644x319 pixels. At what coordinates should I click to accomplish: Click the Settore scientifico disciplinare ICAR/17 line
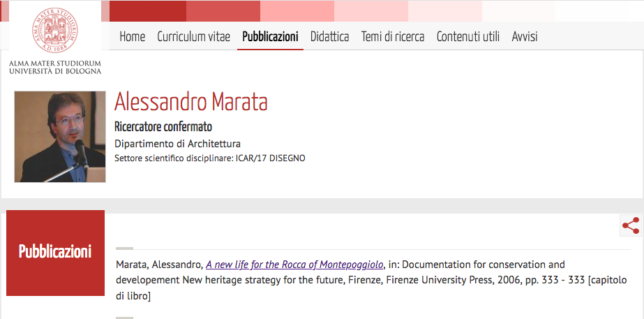tap(210, 158)
